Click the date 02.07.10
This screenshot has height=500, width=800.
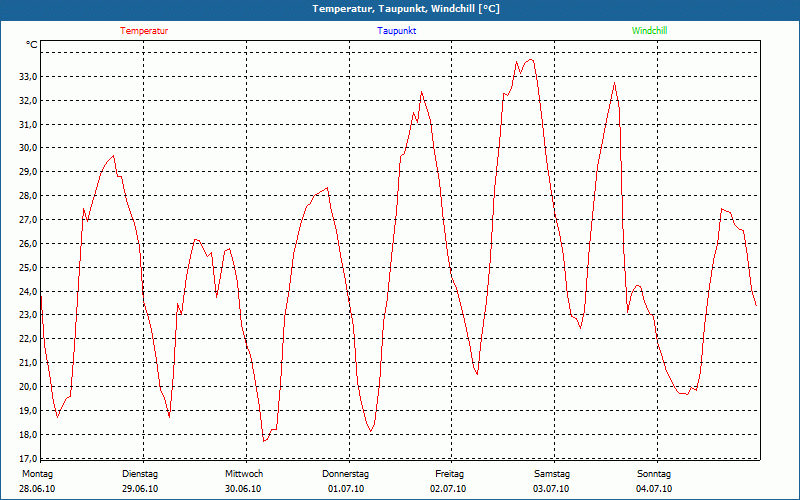click(448, 489)
